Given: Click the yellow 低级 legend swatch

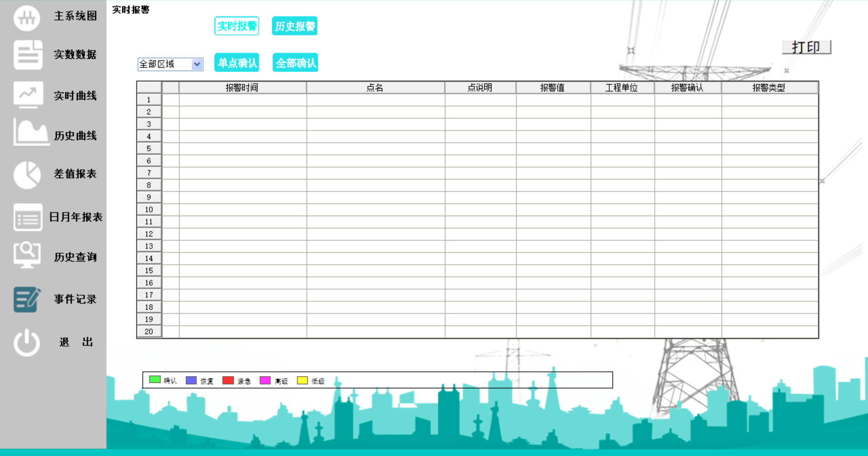Looking at the screenshot, I should (302, 380).
